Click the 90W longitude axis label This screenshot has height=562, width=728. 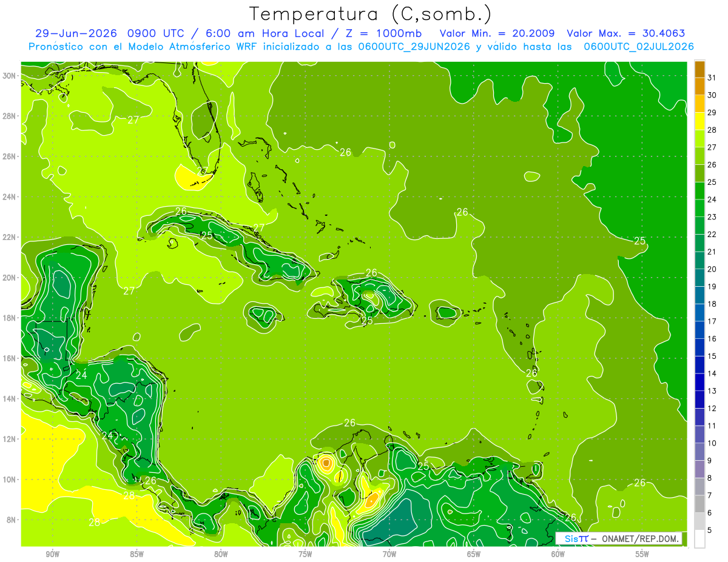53,554
